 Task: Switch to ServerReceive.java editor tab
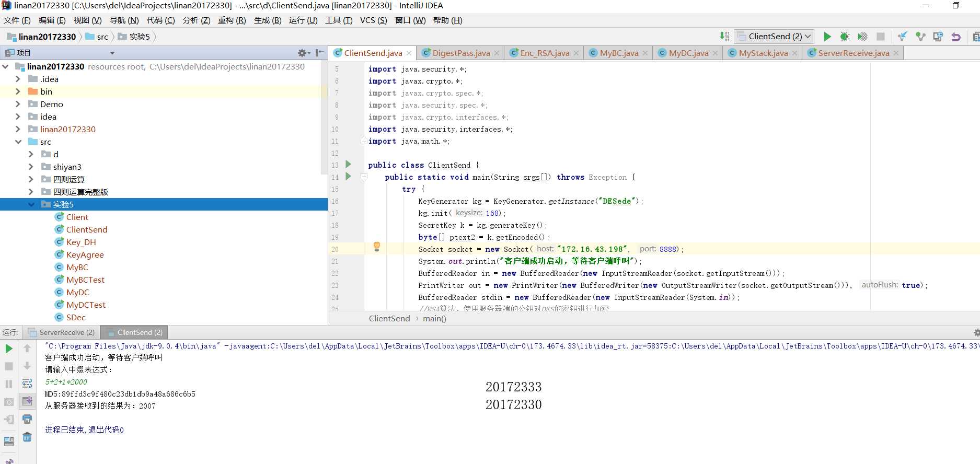click(853, 53)
